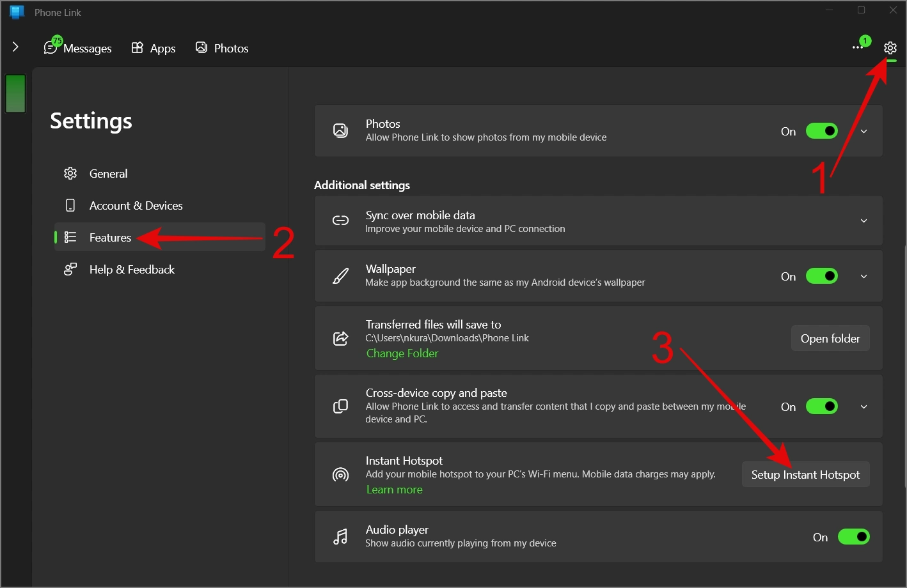Screen dimensions: 907x588
Task: Expand Cross-device copy and paste chevron
Action: (864, 407)
